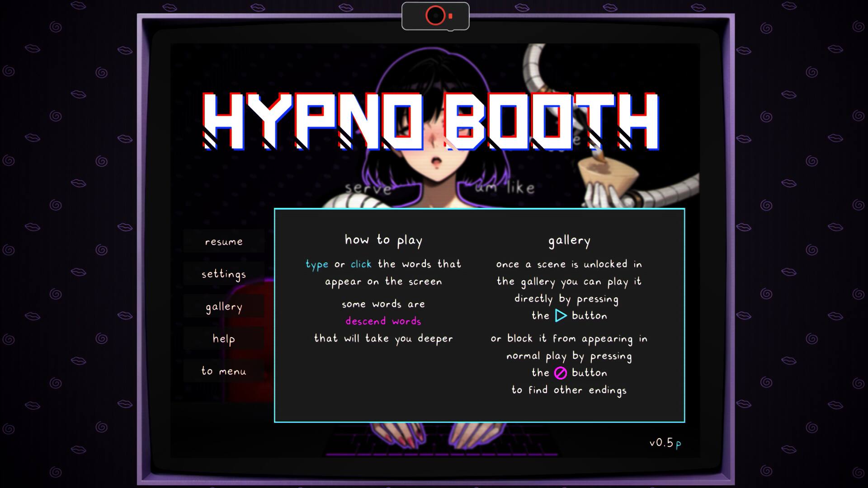Screen dimensions: 868x488
Task: Click the cyan 'p' beside the version number
Action: 679,445
